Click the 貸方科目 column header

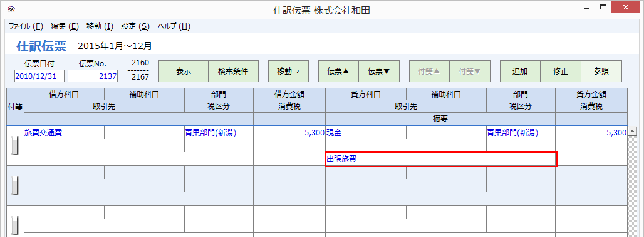(x=366, y=94)
